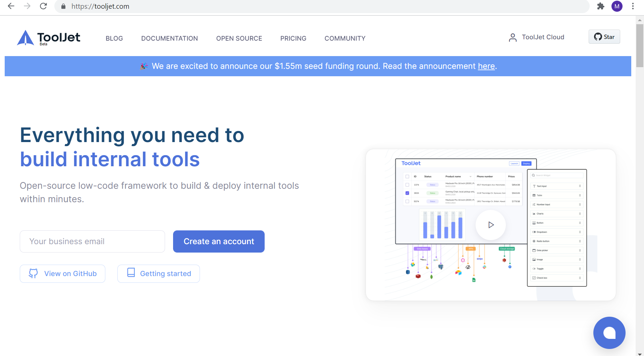Open the browser three-dot menu
This screenshot has height=356, width=644.
[633, 6]
